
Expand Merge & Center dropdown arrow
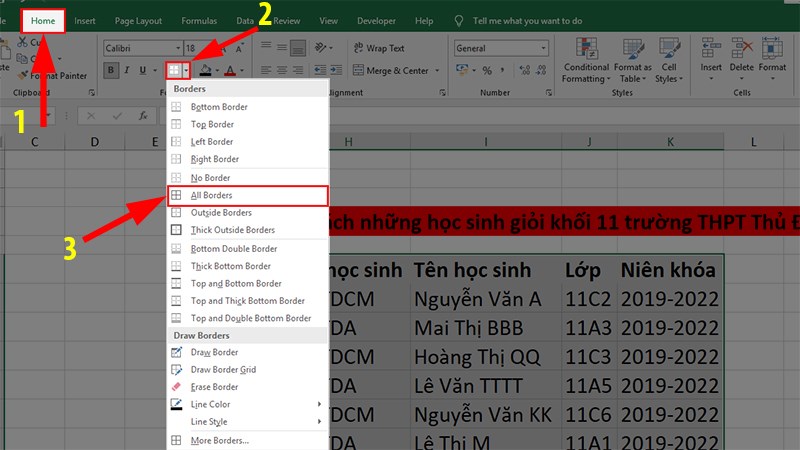click(x=437, y=70)
